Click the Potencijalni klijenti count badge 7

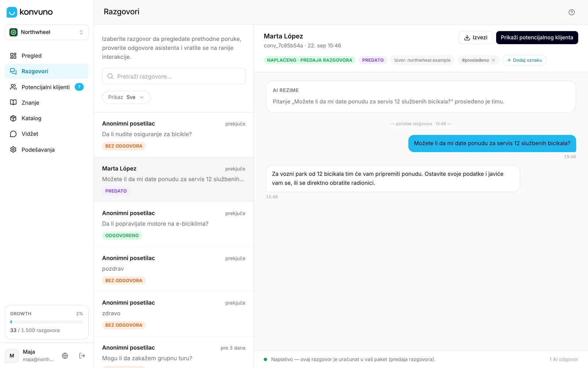(x=79, y=87)
